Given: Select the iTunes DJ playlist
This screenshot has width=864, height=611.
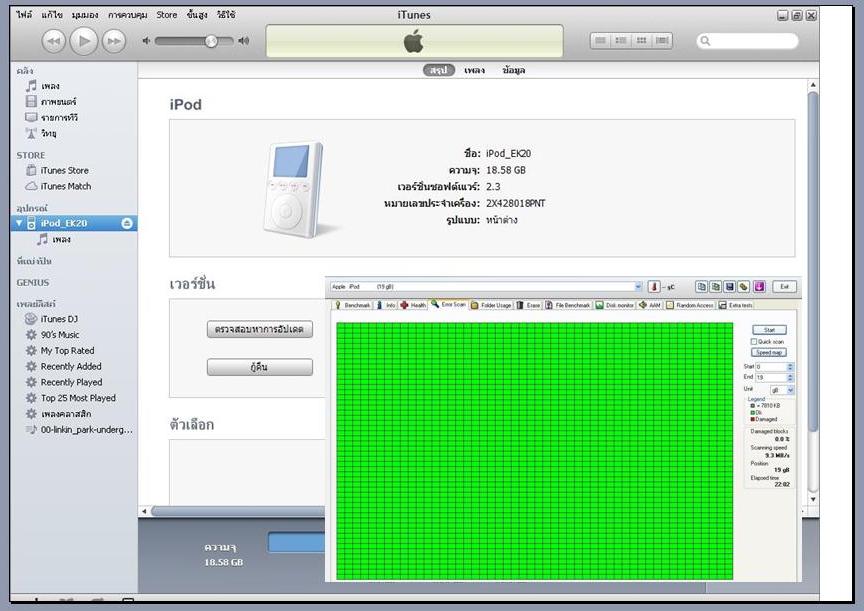Looking at the screenshot, I should [59, 319].
